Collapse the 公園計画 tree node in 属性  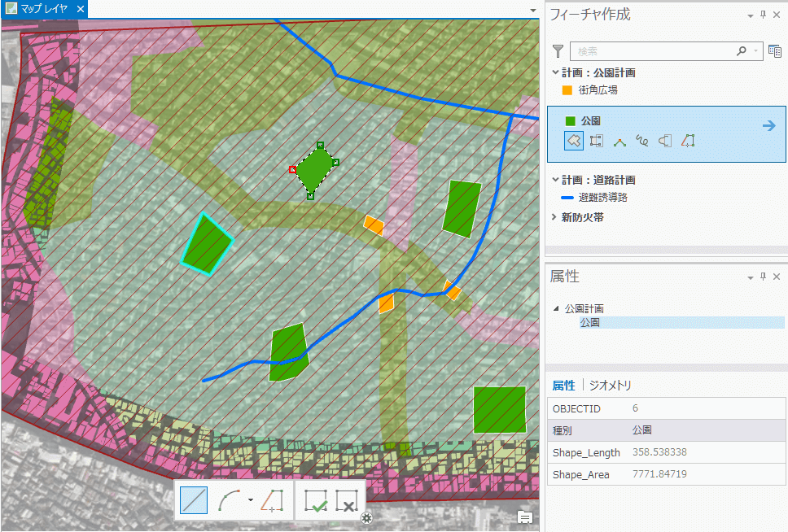click(x=556, y=309)
